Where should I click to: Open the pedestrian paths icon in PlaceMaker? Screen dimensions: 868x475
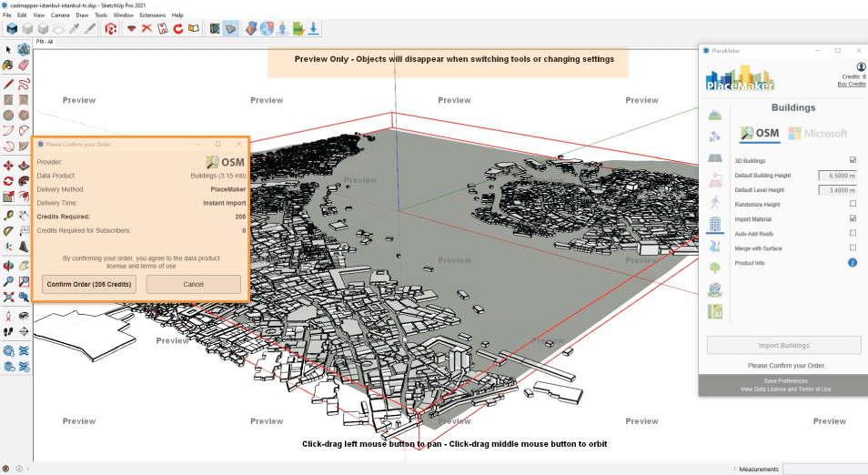714,202
